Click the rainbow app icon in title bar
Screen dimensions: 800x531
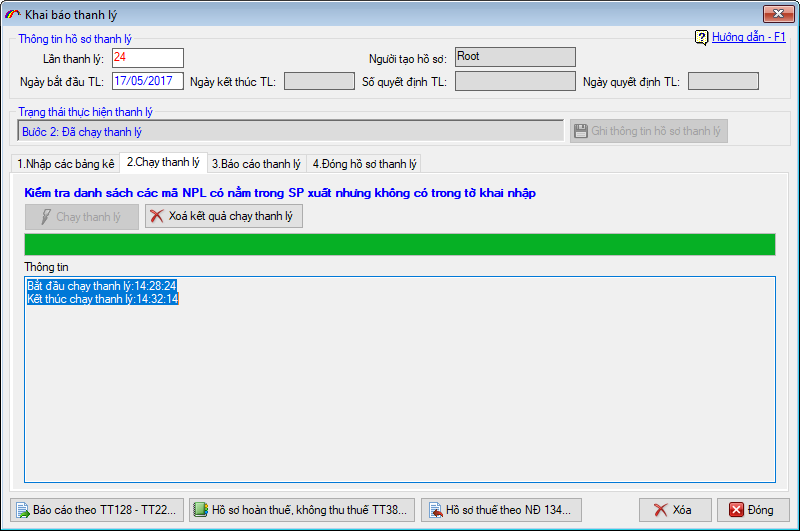(x=12, y=15)
